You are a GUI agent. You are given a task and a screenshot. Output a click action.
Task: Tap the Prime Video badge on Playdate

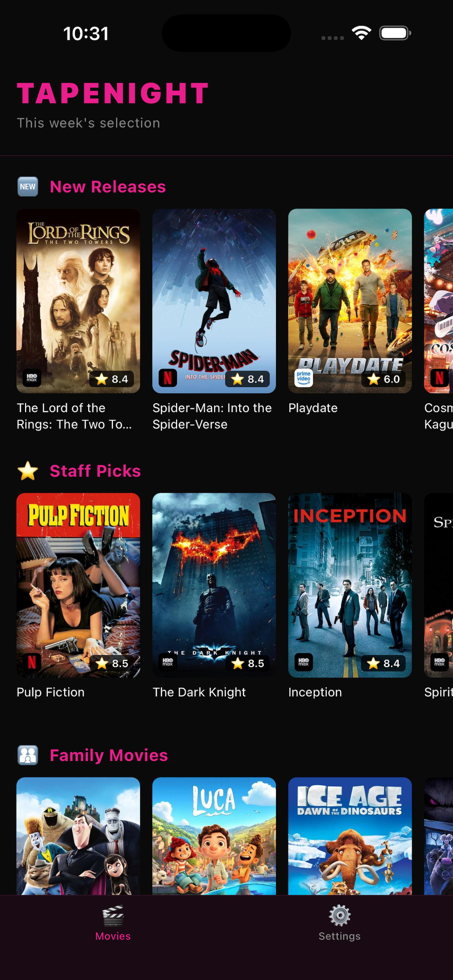coord(303,378)
